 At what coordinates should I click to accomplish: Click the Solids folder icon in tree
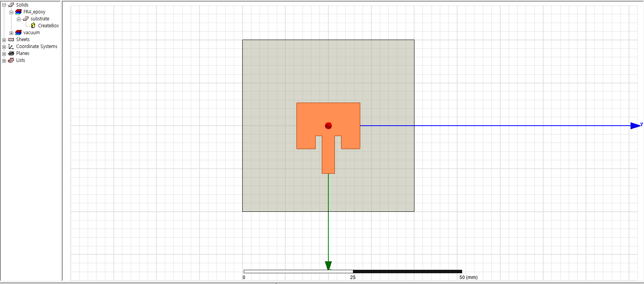coord(11,5)
